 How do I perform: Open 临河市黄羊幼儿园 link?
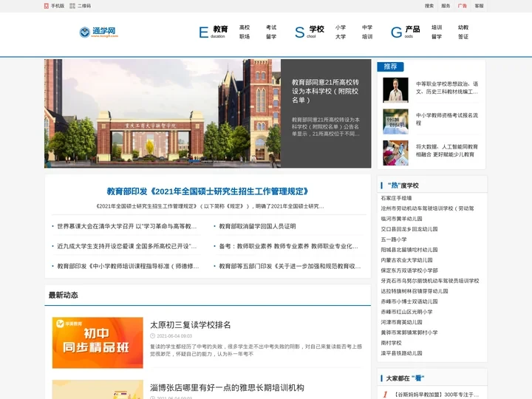click(x=401, y=219)
